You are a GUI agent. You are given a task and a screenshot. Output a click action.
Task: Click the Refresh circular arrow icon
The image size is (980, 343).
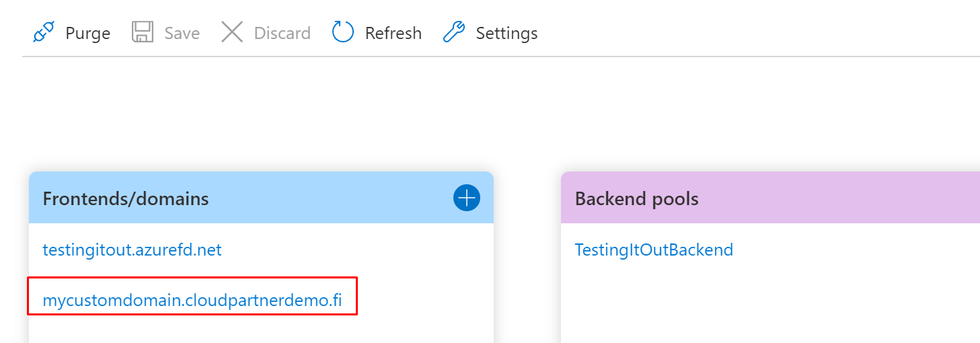pos(343,32)
